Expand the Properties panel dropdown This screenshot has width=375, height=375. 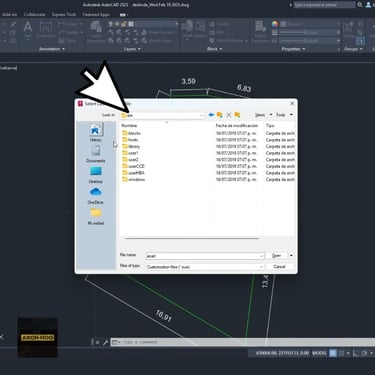[293, 49]
